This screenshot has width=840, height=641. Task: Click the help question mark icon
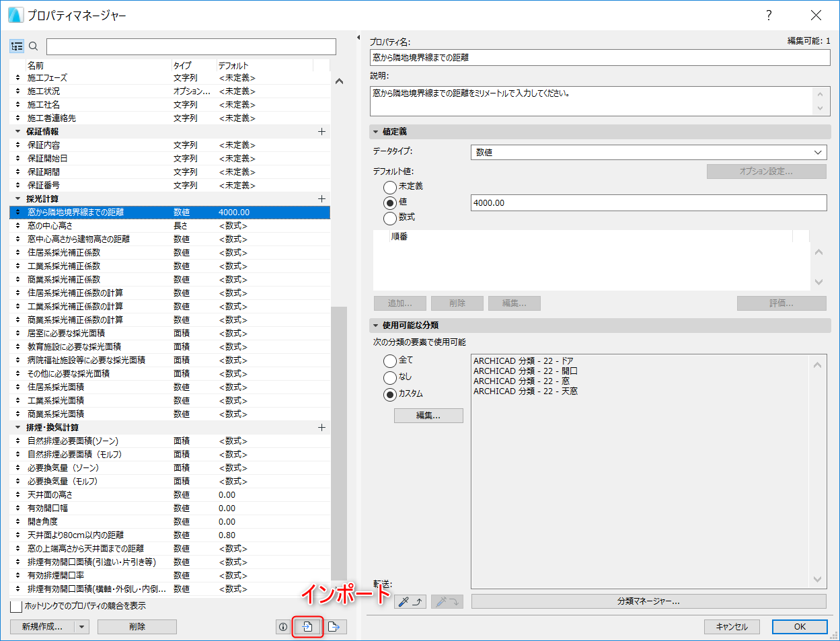coord(769,15)
